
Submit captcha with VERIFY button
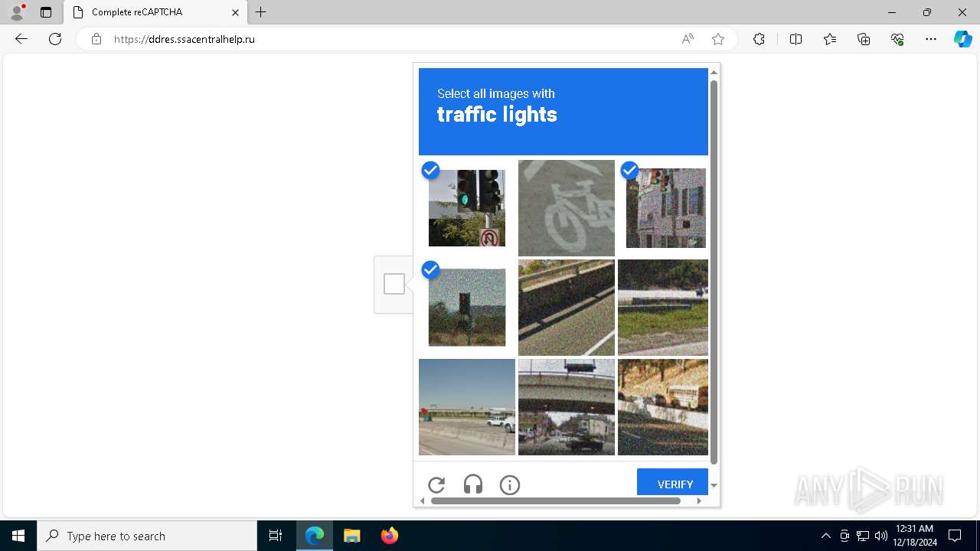coord(672,484)
